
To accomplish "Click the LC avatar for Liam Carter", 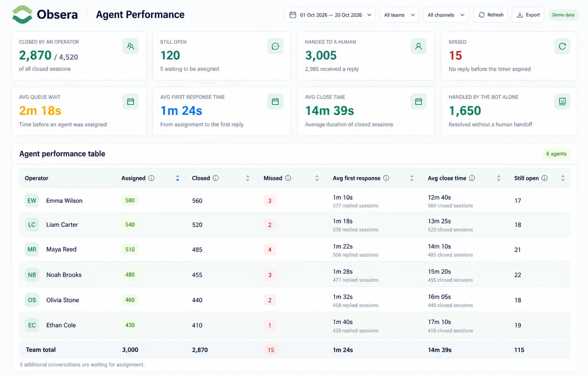I will [32, 225].
